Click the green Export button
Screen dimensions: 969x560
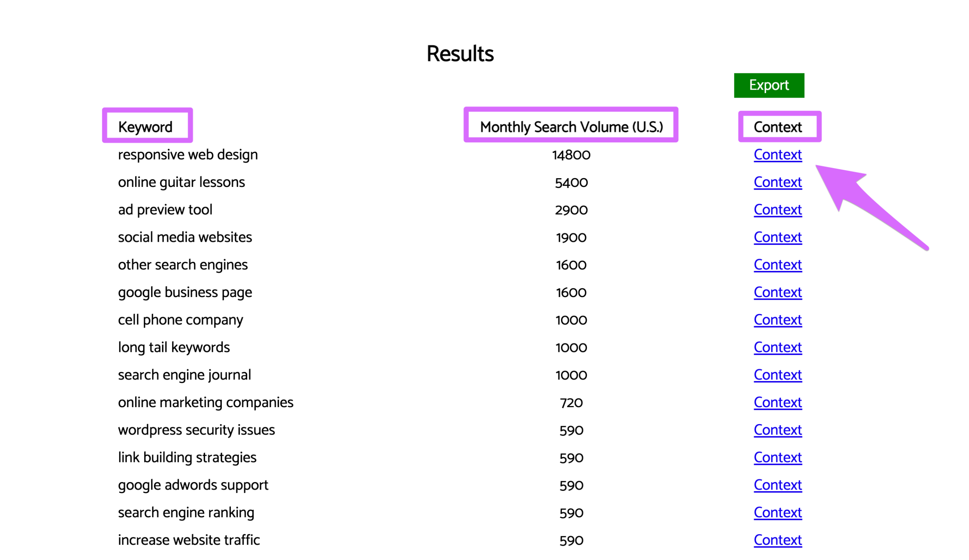pyautogui.click(x=769, y=86)
